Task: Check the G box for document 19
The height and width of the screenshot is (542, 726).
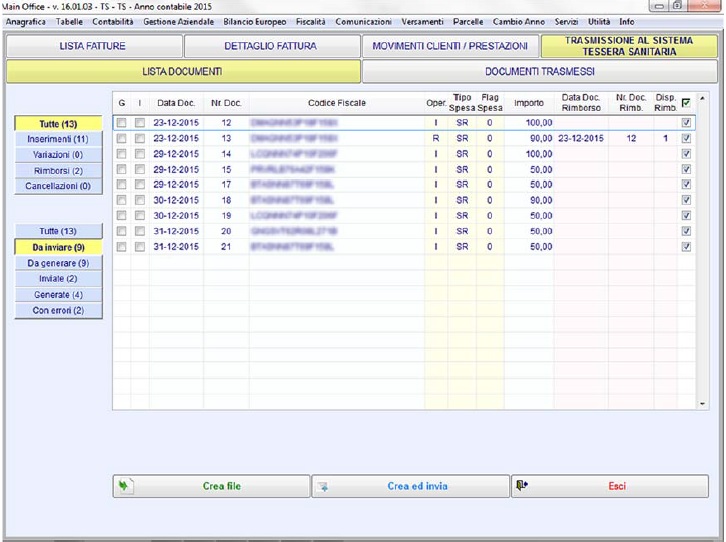Action: (121, 215)
